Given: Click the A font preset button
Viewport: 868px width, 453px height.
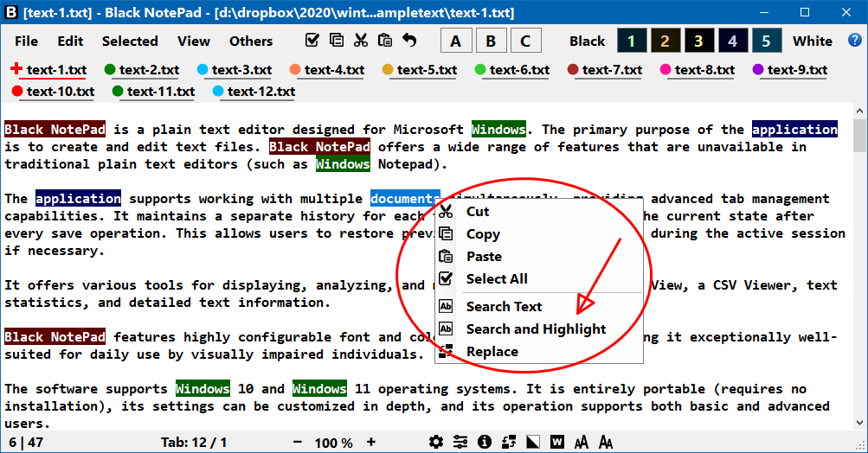Looking at the screenshot, I should click(x=455, y=41).
